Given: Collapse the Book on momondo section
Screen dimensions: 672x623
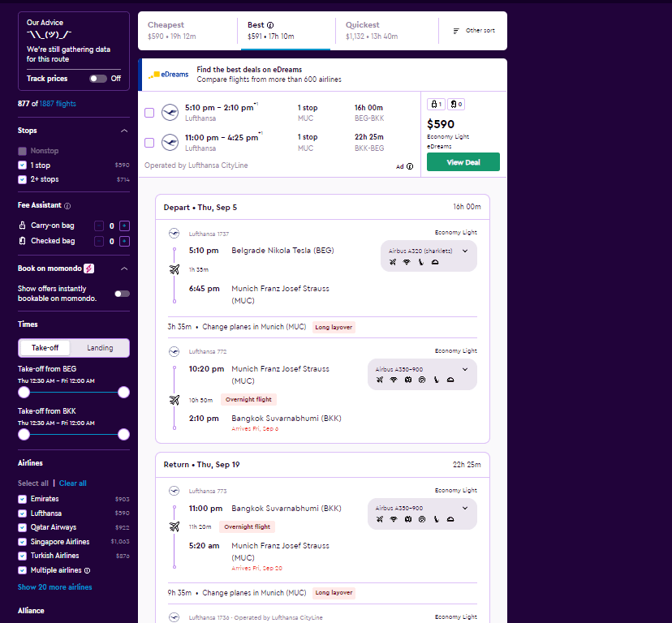Looking at the screenshot, I should (124, 269).
